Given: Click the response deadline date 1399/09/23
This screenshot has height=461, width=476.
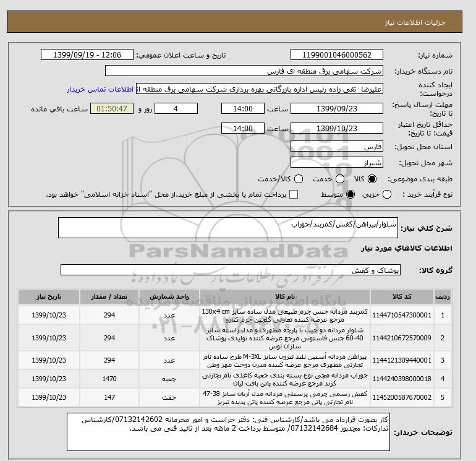Looking at the screenshot, I should (337, 108).
